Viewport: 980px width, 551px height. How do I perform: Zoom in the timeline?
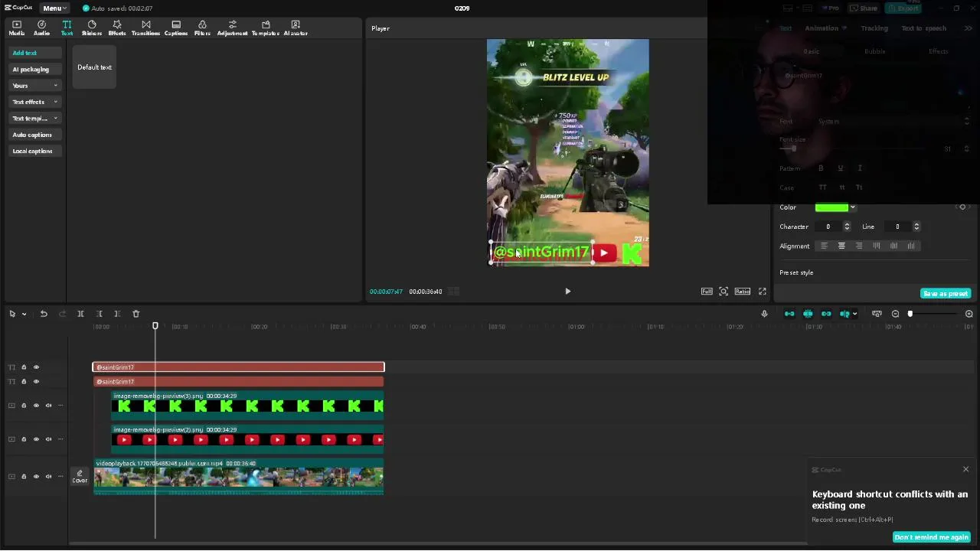969,314
